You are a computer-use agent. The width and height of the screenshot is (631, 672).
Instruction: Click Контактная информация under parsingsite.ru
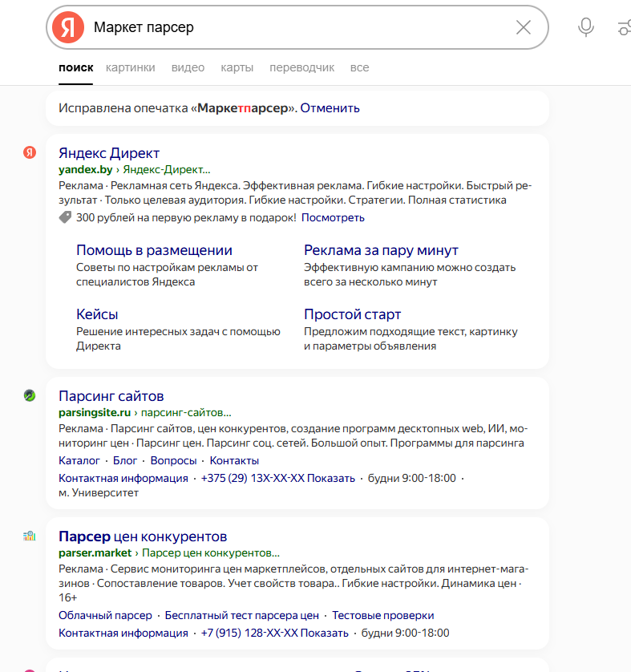point(123,478)
